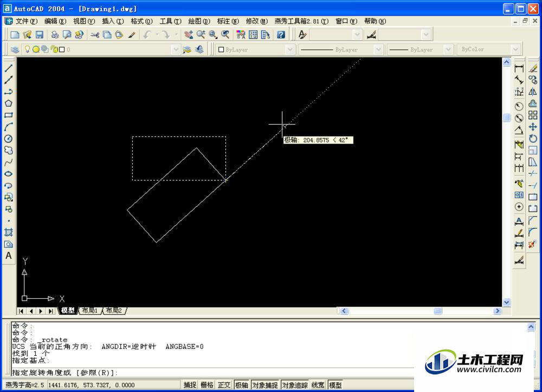Open the text style dropdown

point(357,35)
